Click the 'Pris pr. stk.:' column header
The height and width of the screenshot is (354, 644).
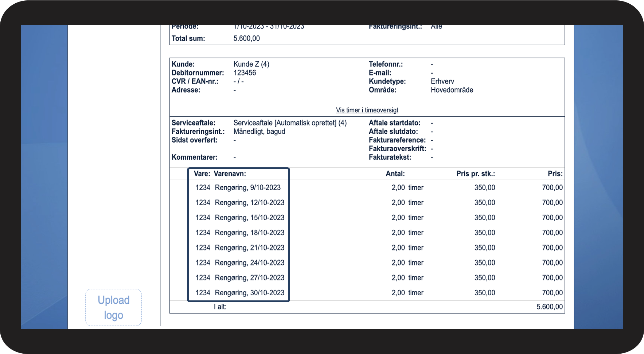coord(475,174)
